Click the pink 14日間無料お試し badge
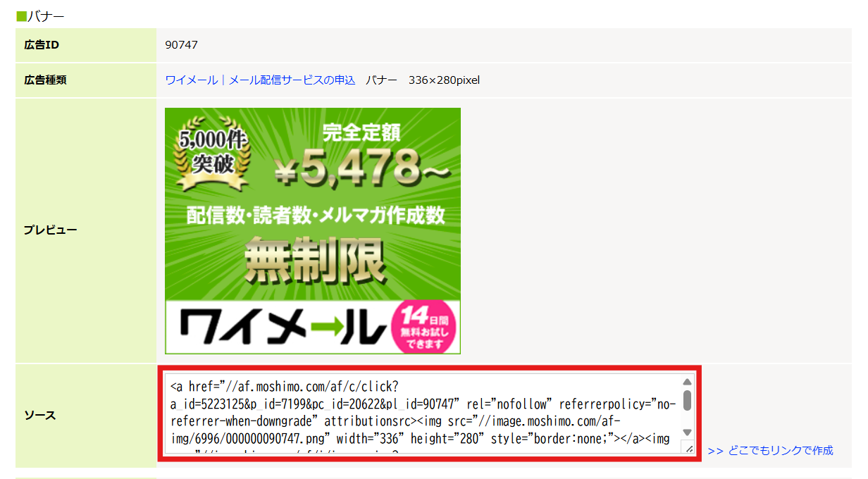Viewport: 868px width, 479px height. [x=423, y=328]
